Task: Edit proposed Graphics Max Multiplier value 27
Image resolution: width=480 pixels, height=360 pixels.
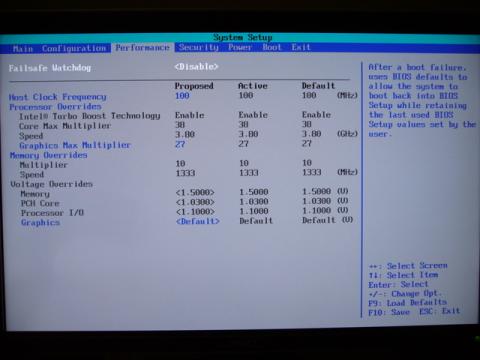Action: point(180,144)
